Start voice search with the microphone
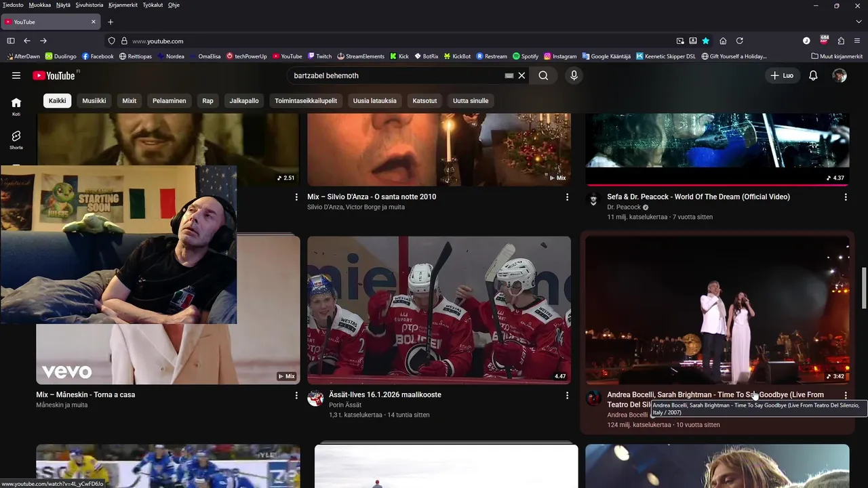This screenshot has width=868, height=488. tap(574, 75)
